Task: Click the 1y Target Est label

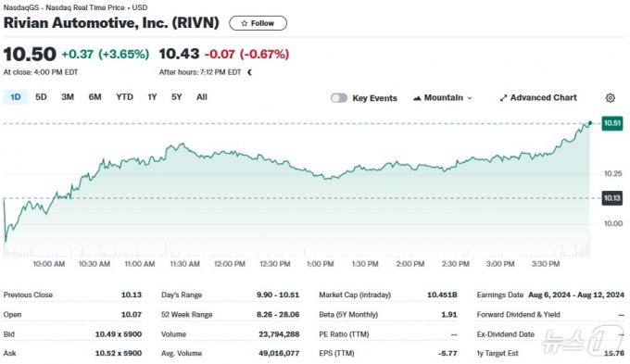Action: (x=498, y=354)
